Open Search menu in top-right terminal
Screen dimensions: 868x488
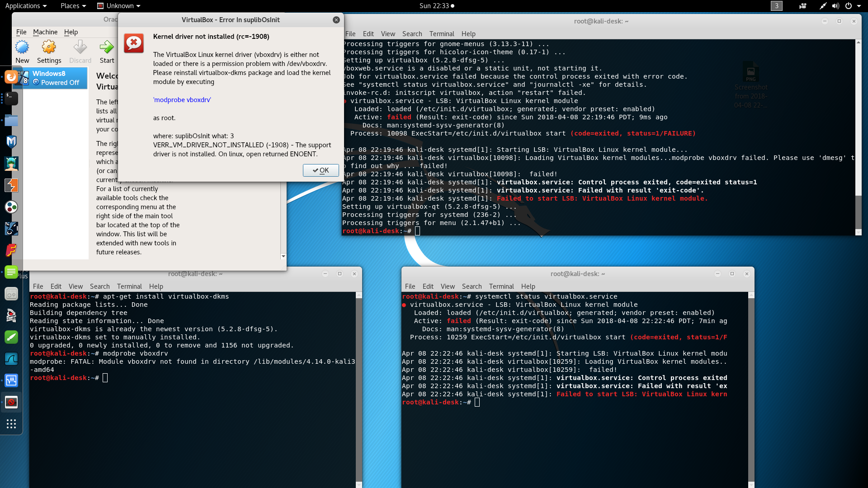412,34
